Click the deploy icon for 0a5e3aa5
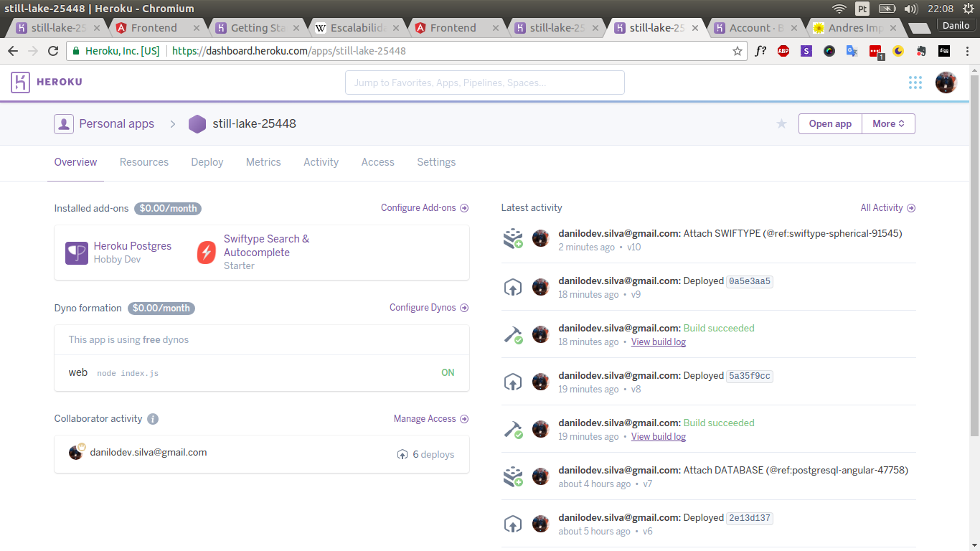Image resolution: width=980 pixels, height=551 pixels. [x=512, y=287]
